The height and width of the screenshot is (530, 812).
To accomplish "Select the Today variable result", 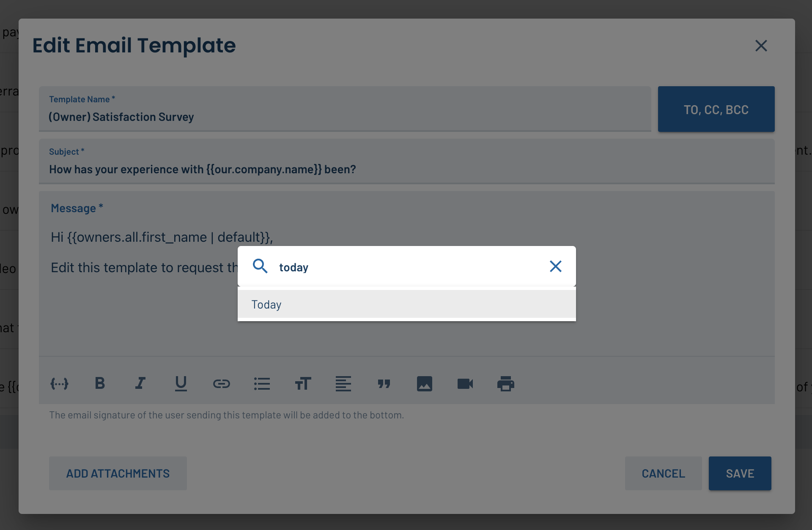I will point(407,304).
